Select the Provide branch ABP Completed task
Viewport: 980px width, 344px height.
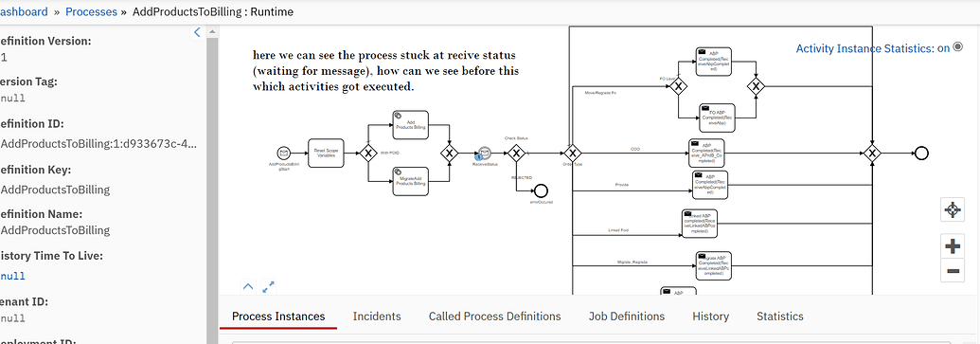(710, 185)
